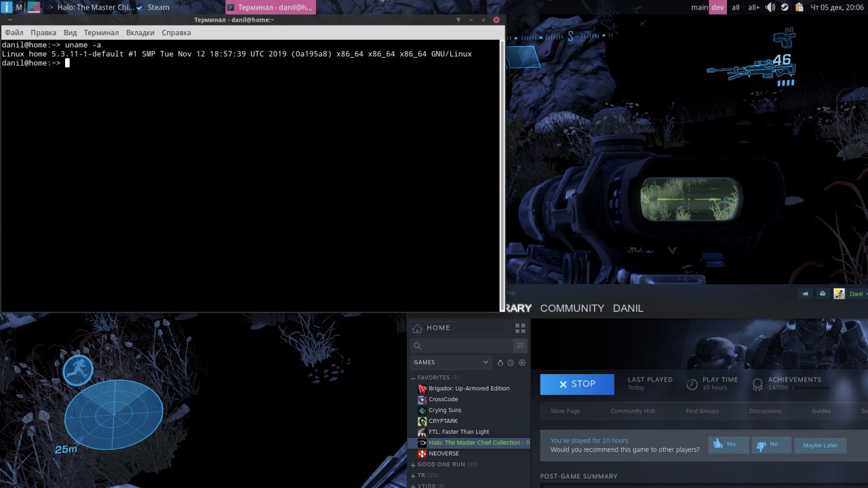Toggle the recent-activity clock sort icon
The height and width of the screenshot is (488, 868).
tap(511, 363)
